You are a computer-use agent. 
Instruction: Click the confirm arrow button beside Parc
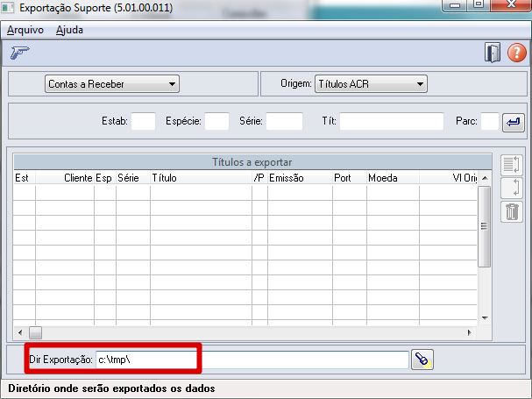[x=514, y=122]
